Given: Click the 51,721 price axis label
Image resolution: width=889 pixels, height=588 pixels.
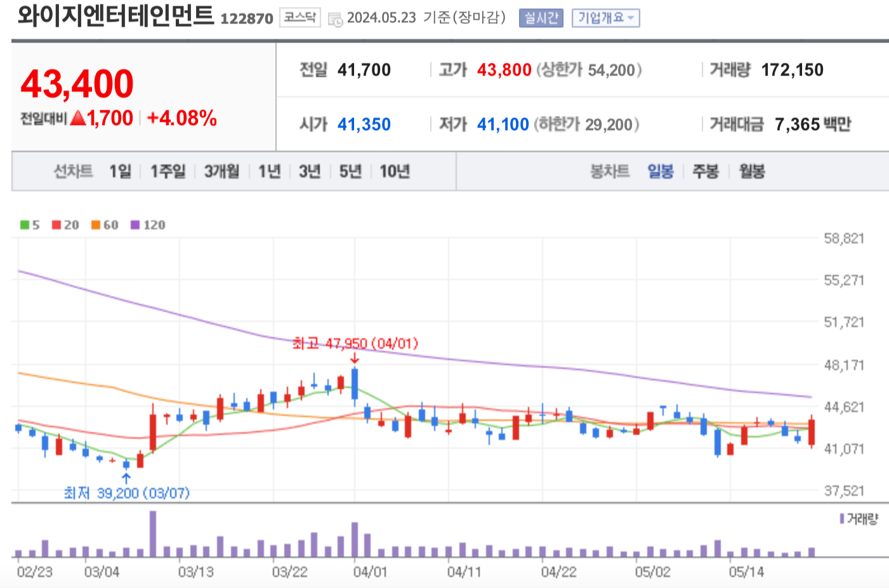Looking at the screenshot, I should coord(844,322).
